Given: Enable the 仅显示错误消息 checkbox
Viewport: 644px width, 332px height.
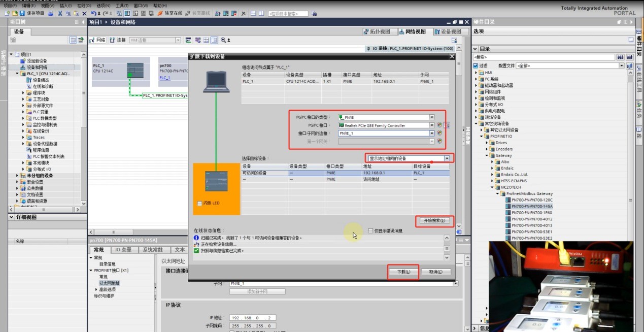Looking at the screenshot, I should [x=370, y=230].
